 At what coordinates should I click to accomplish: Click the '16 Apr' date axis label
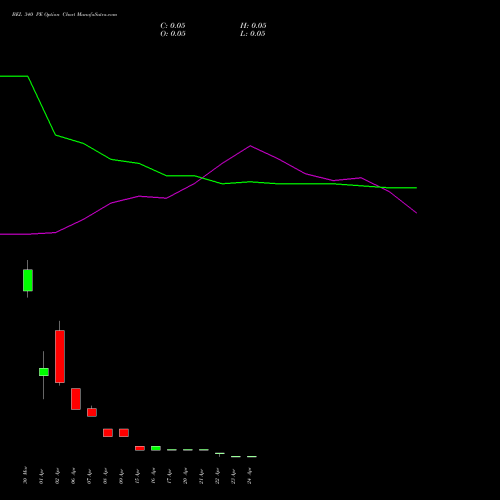tap(153, 476)
